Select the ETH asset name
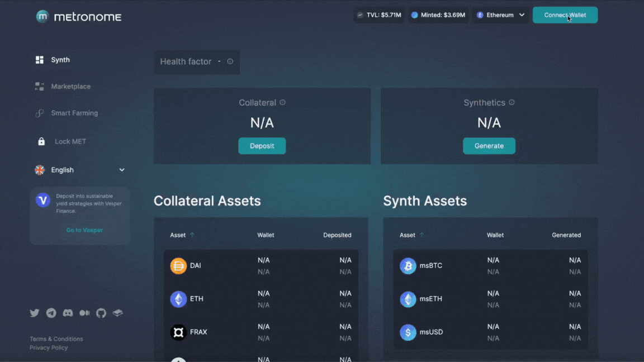 click(x=197, y=299)
